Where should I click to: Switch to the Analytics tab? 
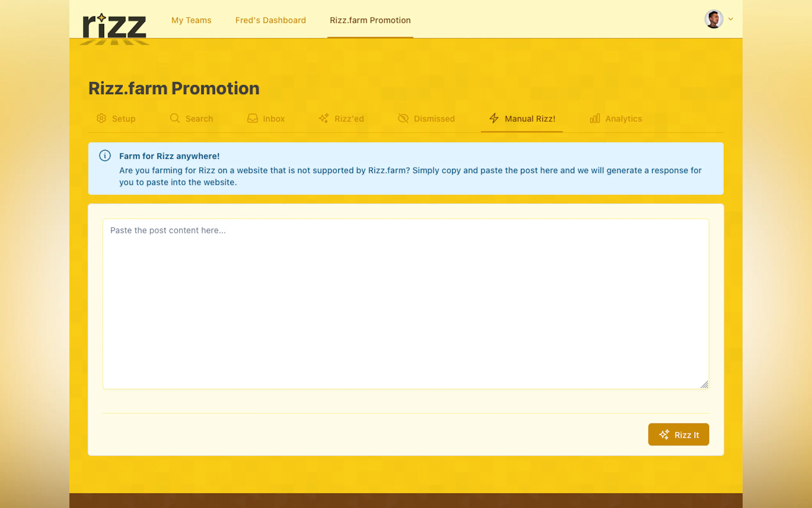[623, 119]
